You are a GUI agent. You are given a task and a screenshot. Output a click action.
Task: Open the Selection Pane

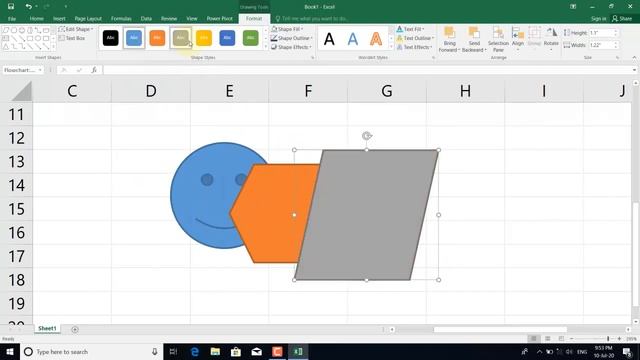tap(498, 39)
